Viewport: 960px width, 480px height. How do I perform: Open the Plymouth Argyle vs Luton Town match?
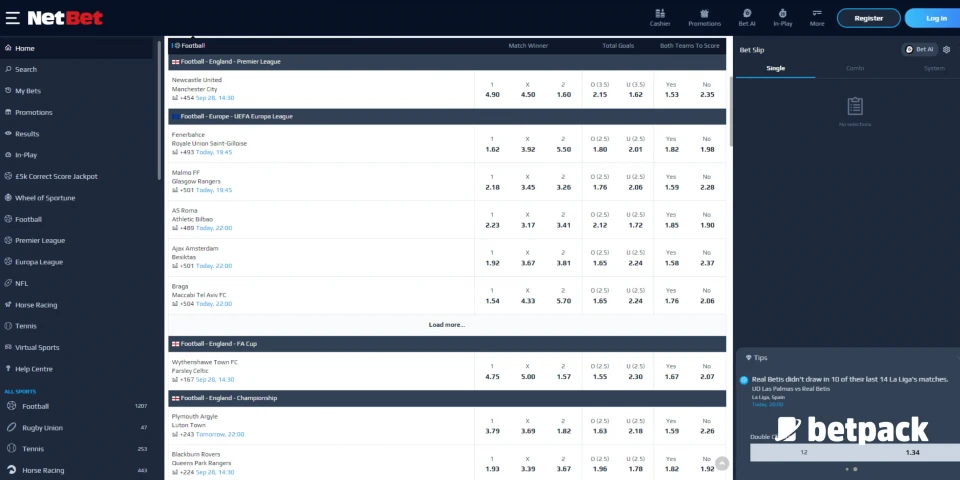coord(190,421)
